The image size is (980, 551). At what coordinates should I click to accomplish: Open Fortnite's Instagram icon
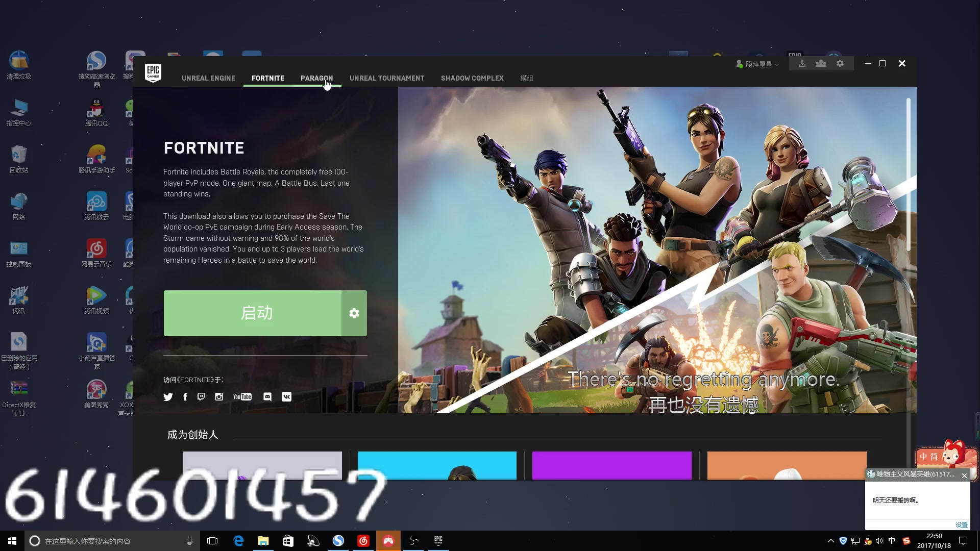pos(219,397)
